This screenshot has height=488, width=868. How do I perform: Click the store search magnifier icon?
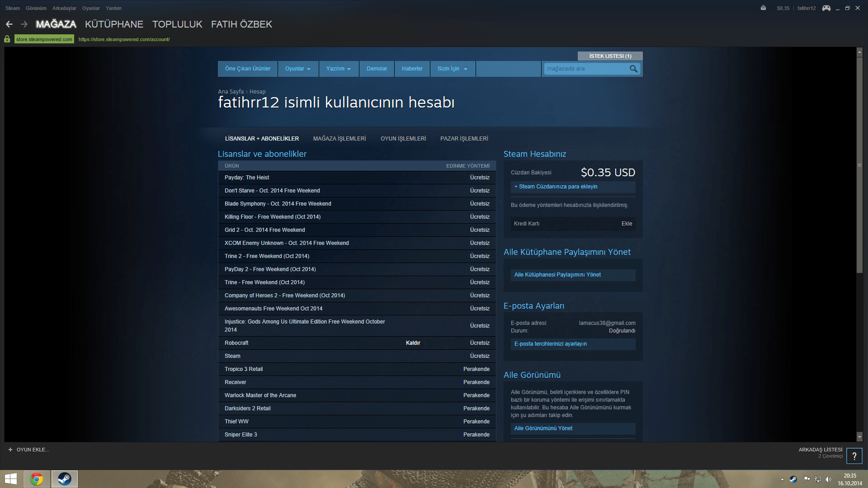[633, 69]
